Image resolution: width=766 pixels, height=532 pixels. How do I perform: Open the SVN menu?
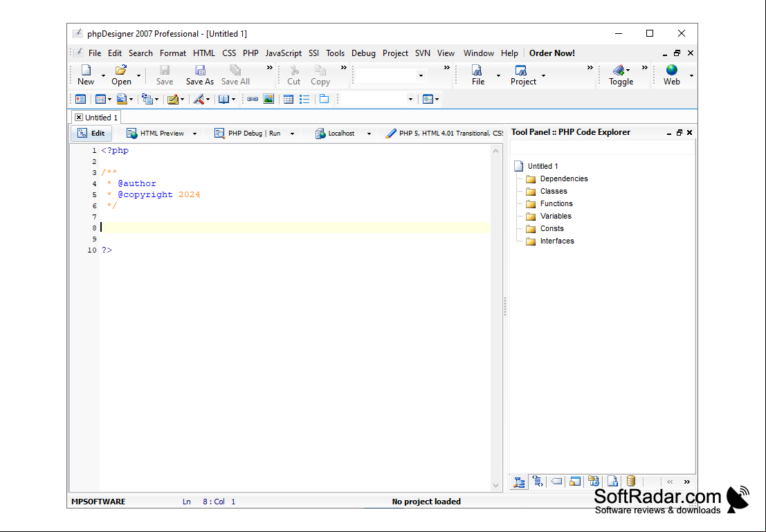(423, 53)
